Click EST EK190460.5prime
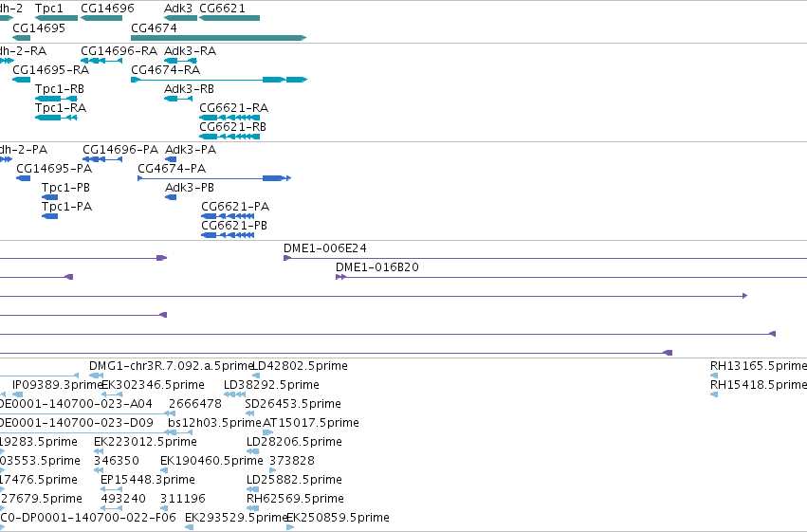Image resolution: width=807 pixels, height=532 pixels. tap(211, 462)
